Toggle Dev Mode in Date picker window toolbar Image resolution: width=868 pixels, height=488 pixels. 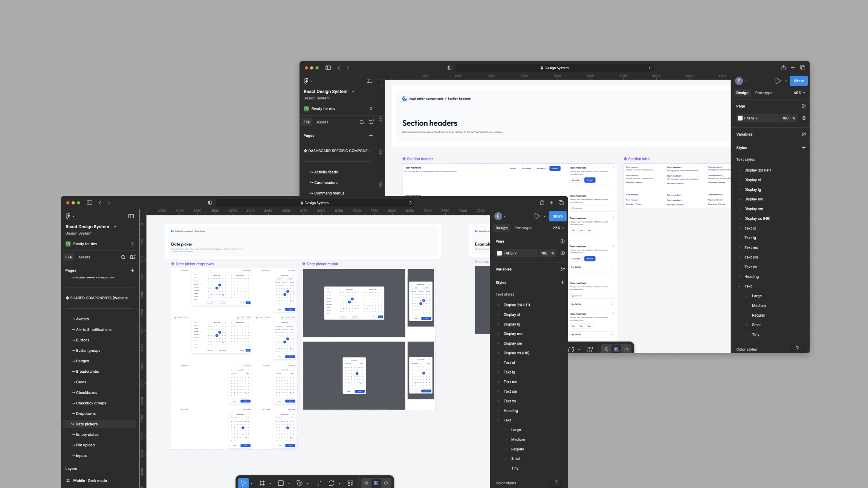[386, 483]
